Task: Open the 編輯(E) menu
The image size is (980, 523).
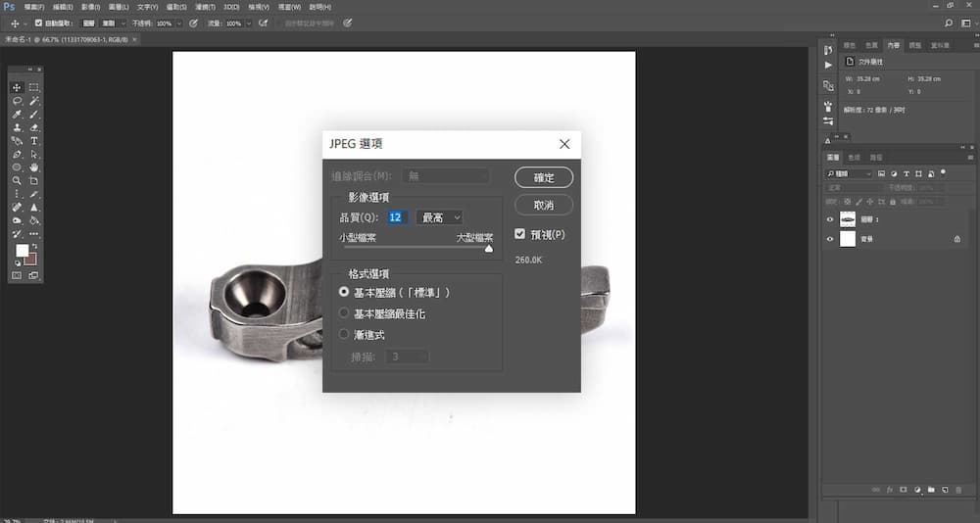Action: pos(63,7)
